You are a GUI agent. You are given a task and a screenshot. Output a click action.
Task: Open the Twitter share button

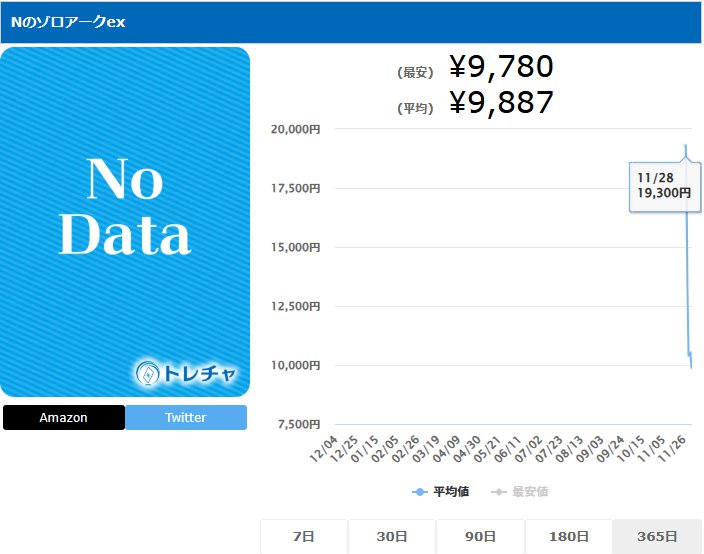[x=186, y=418]
